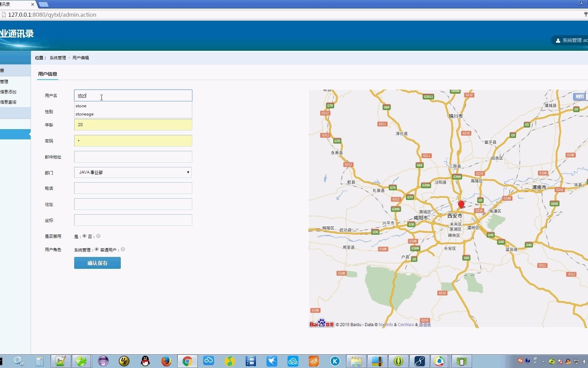Click the 密码 password field
Viewport: 588px width, 368px height.
133,141
